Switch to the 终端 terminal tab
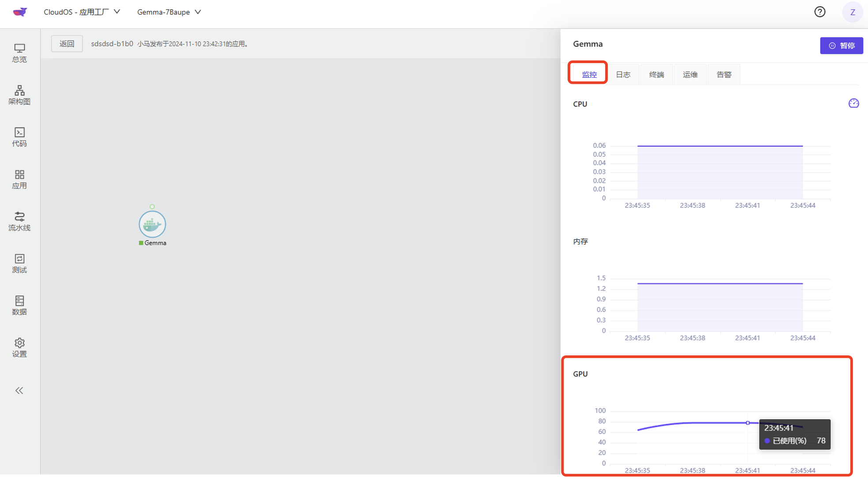868x489 pixels. [656, 75]
